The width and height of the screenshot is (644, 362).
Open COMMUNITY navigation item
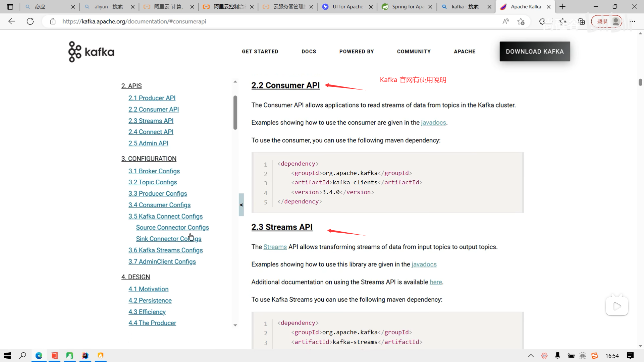coord(414,51)
